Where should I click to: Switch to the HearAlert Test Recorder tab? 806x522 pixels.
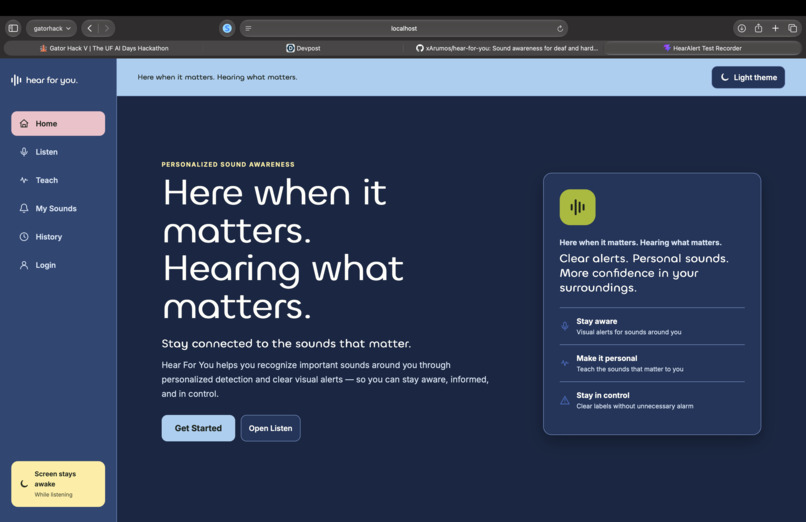[703, 48]
